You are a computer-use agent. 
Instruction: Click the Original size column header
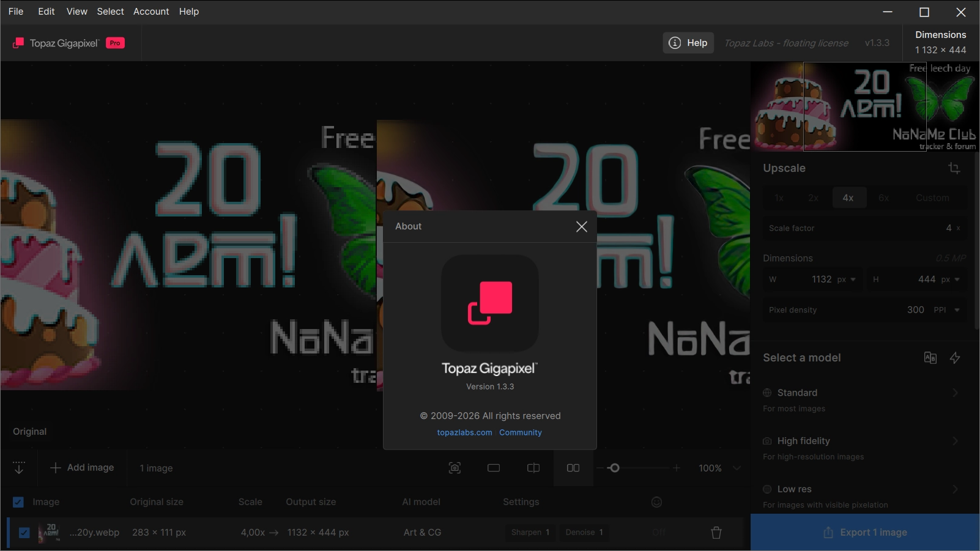point(157,502)
